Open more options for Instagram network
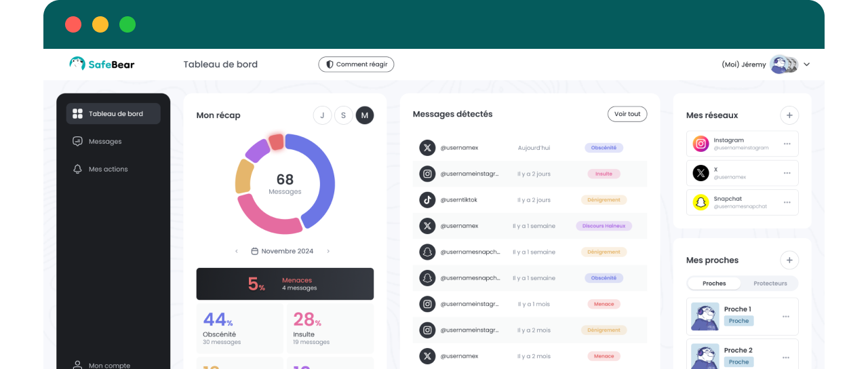The image size is (868, 369). click(x=787, y=144)
